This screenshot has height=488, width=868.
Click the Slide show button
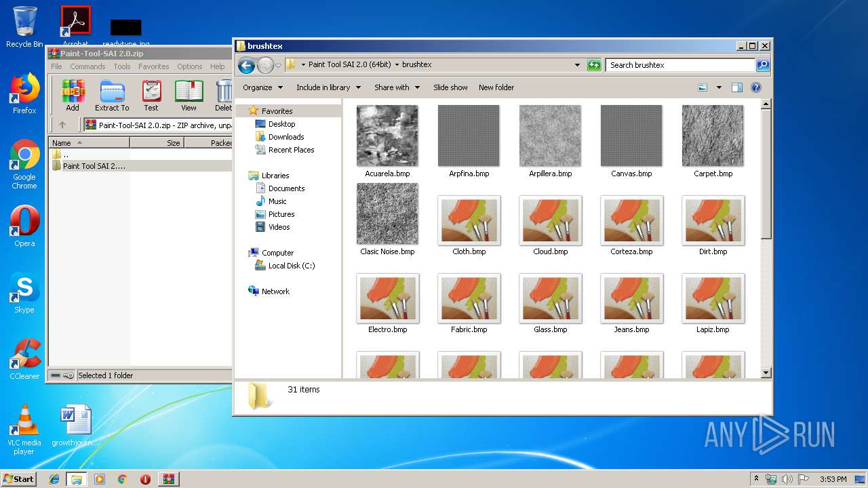pos(450,87)
